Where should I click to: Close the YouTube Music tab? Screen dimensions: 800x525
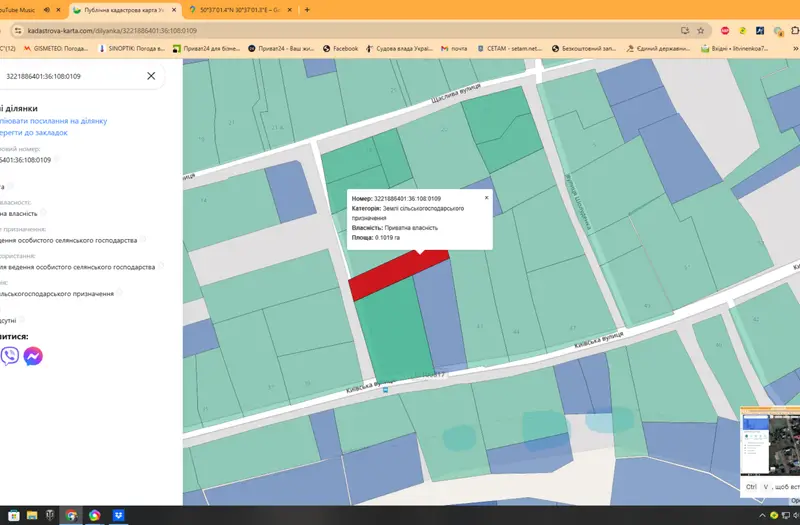(58, 10)
